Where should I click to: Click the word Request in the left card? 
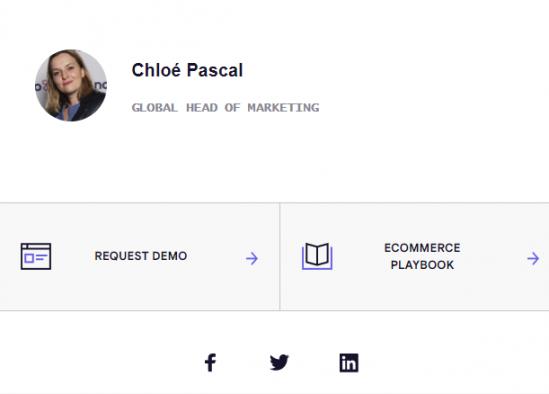(x=122, y=256)
